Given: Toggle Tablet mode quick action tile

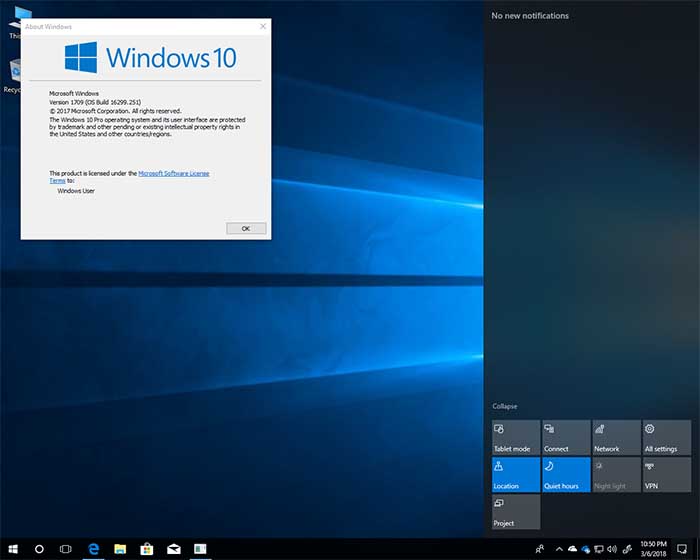Looking at the screenshot, I should 516,437.
